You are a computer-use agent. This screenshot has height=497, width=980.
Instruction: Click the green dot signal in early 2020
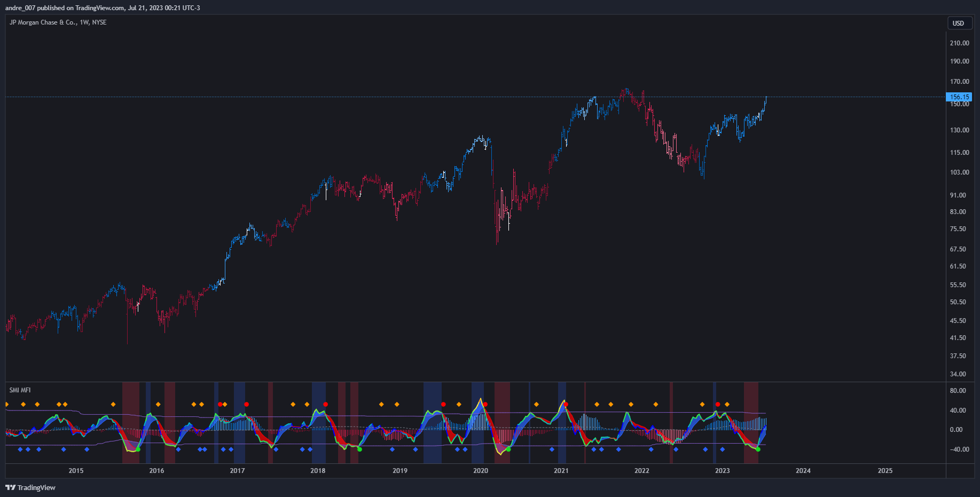point(508,449)
